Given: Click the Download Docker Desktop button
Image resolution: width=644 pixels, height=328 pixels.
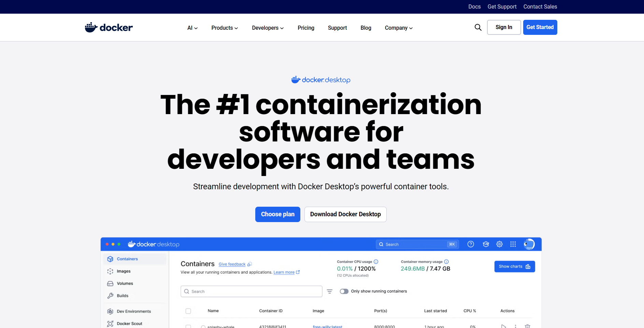Looking at the screenshot, I should click(345, 214).
